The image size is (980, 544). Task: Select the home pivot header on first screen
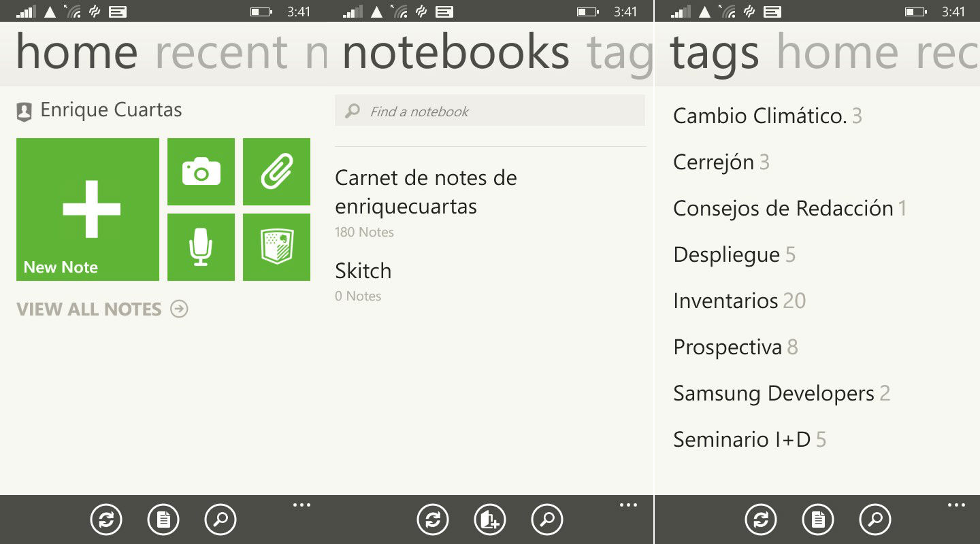tap(76, 52)
